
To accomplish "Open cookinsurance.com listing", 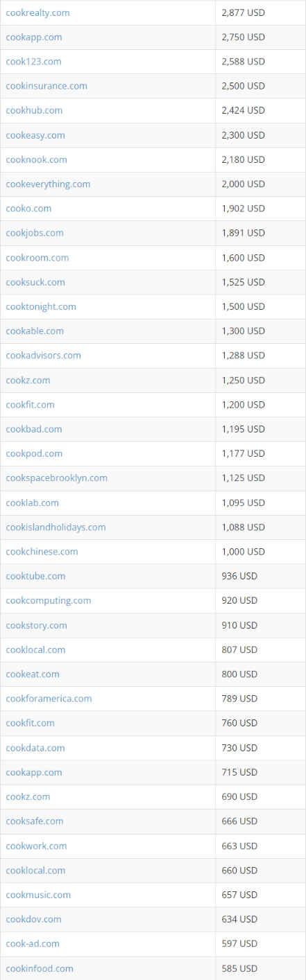I will point(46,86).
